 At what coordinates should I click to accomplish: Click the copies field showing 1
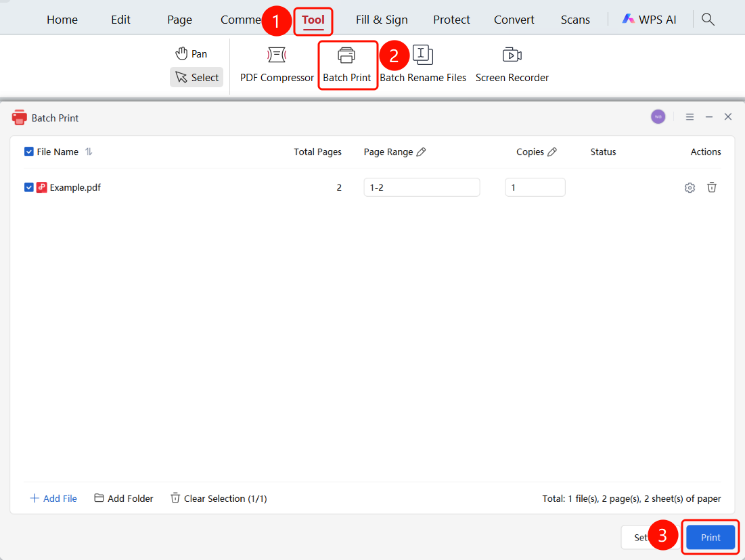pyautogui.click(x=535, y=187)
